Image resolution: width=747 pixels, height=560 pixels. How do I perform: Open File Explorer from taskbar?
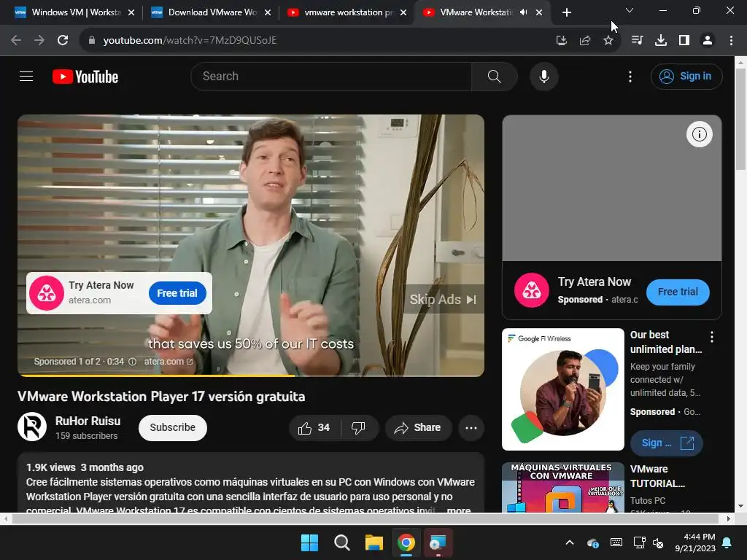(374, 542)
